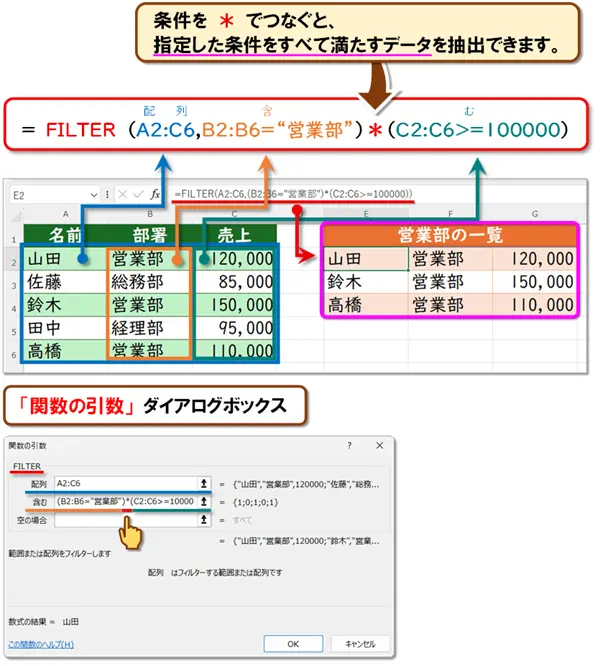Viewport: 600px width, 666px height.
Task: Select cell 150,000 in column C
Action: pos(234,305)
